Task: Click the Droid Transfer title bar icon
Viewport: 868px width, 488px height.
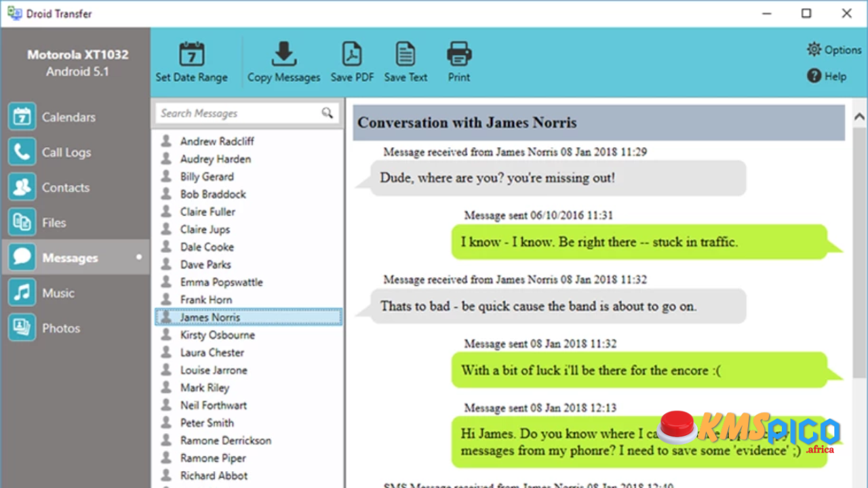Action: pos(14,13)
